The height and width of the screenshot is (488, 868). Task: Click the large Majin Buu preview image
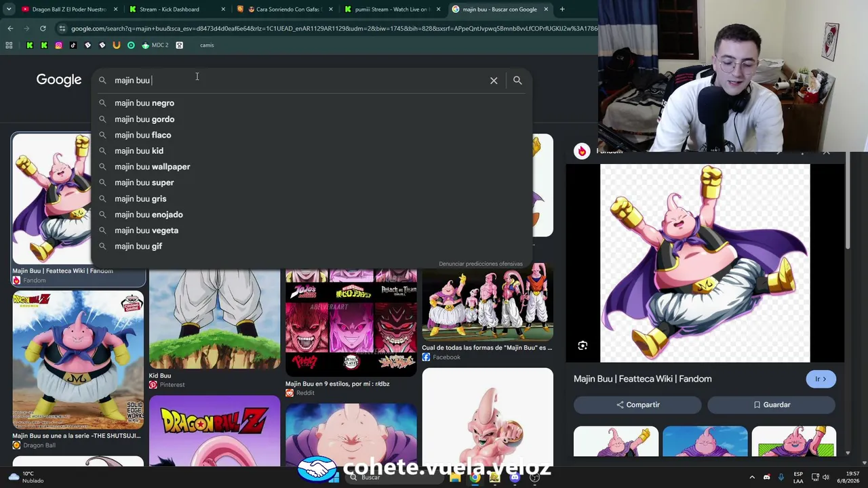705,263
